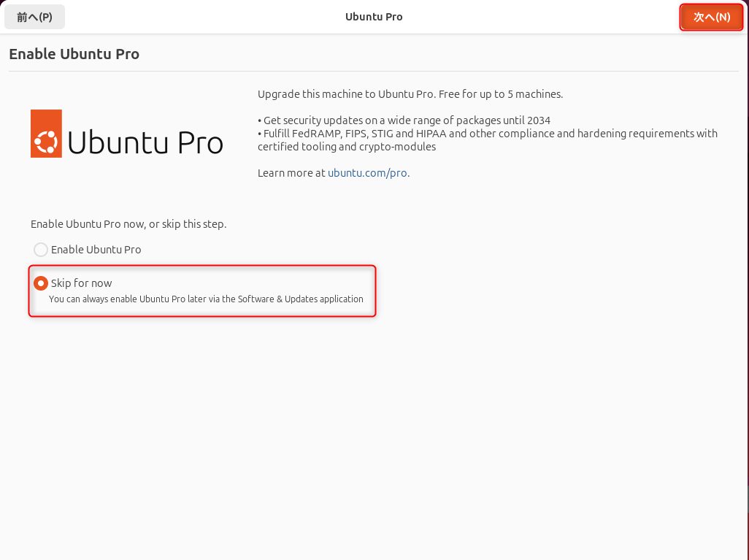The image size is (749, 560).
Task: Select the Skip for now radio circle
Action: [x=41, y=283]
